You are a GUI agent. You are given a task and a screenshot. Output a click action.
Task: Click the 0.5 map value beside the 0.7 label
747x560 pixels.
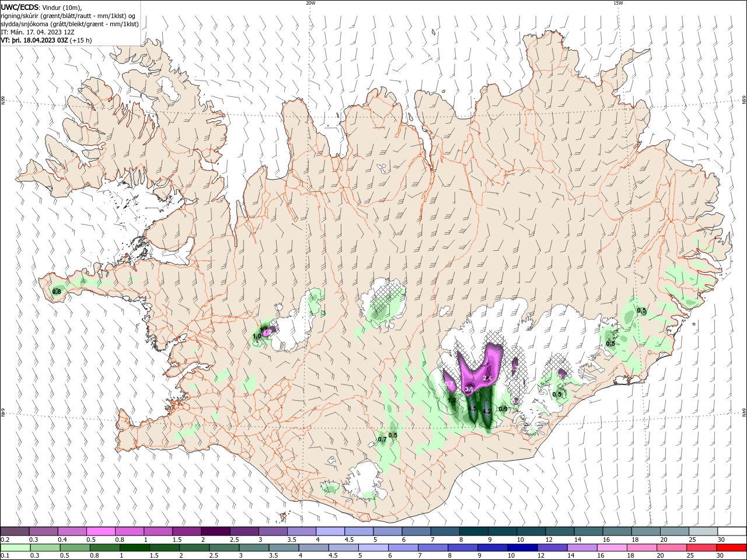click(393, 435)
